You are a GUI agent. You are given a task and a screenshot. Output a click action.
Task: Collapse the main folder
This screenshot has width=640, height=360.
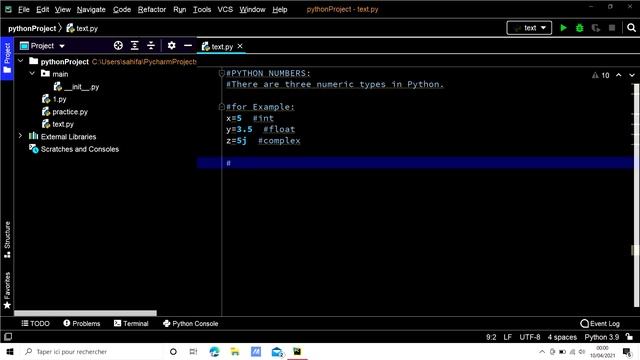pyautogui.click(x=32, y=73)
